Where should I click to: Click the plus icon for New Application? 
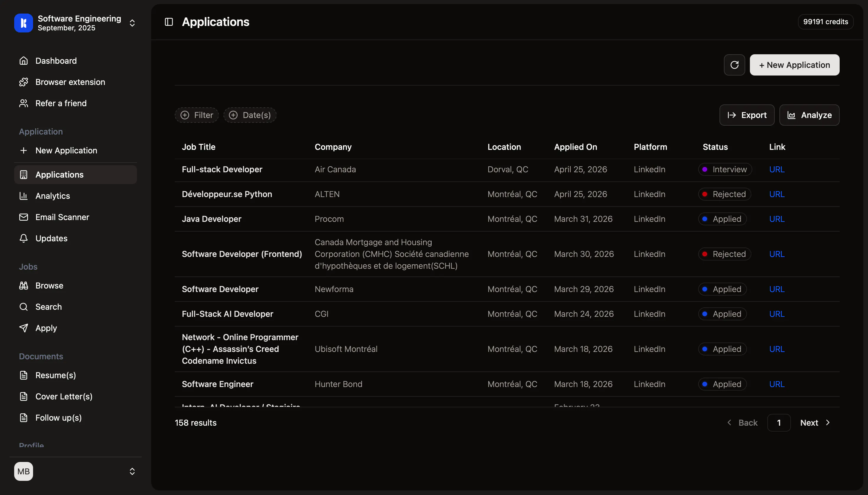24,150
